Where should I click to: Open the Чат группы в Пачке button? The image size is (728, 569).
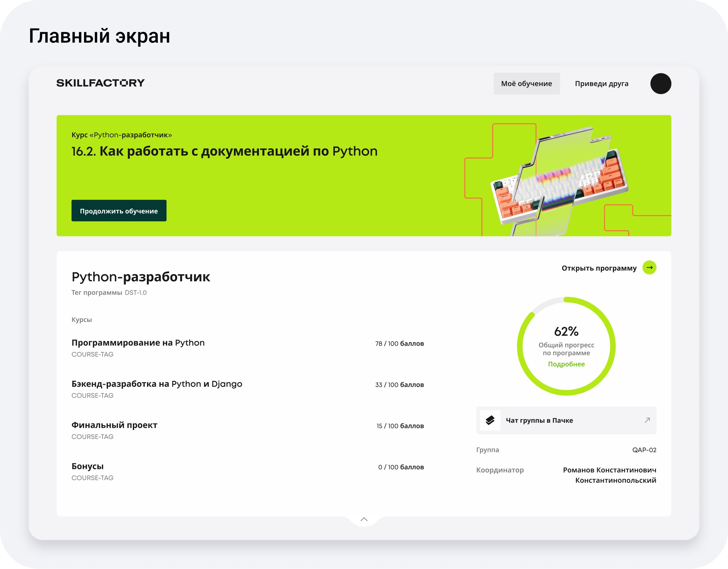click(x=539, y=420)
